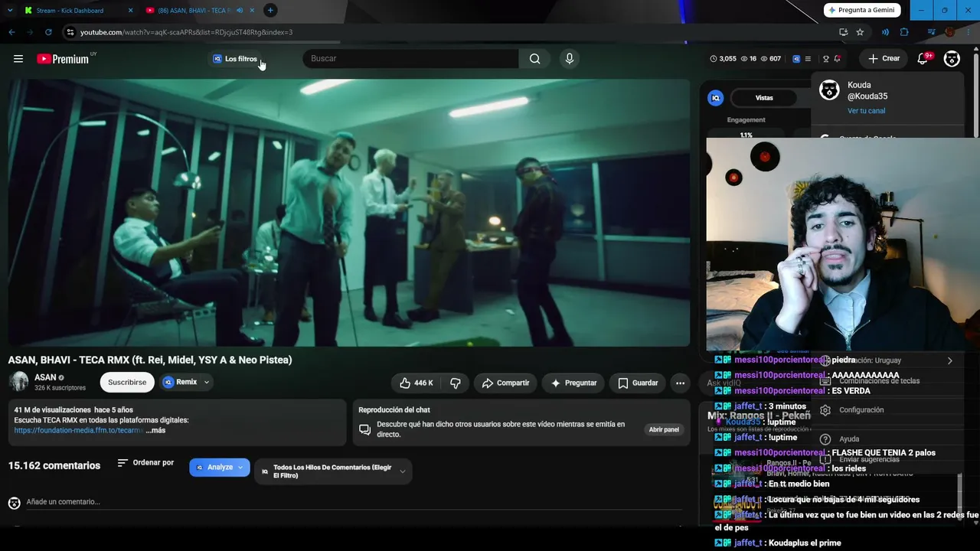Open the browser extensions puzzle icon
Screen dimensions: 980x551
click(904, 32)
